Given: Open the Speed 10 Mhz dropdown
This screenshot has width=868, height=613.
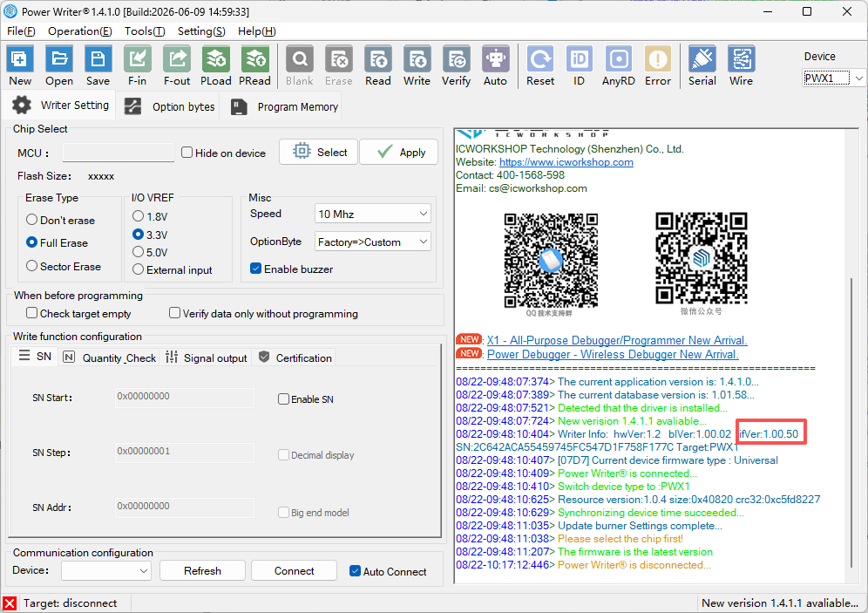Looking at the screenshot, I should (x=372, y=214).
